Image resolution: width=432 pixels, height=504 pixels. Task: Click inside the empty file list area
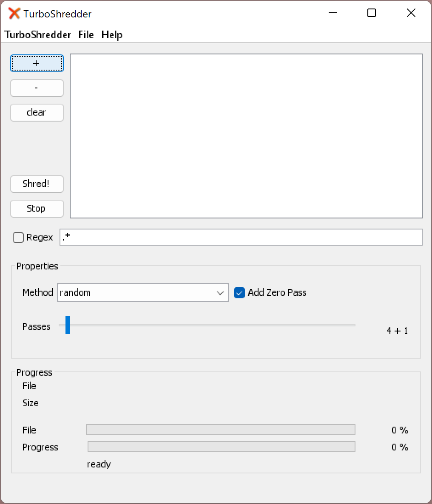coord(246,136)
